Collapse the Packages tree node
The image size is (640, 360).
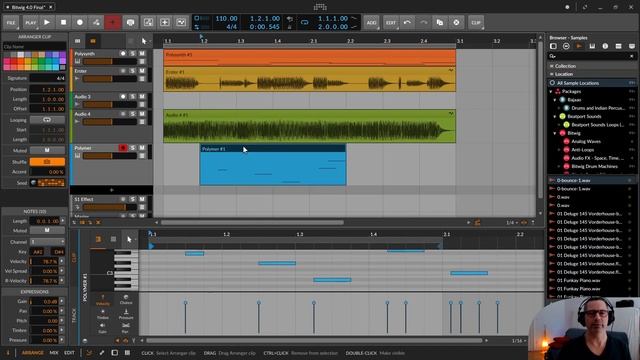pos(551,91)
